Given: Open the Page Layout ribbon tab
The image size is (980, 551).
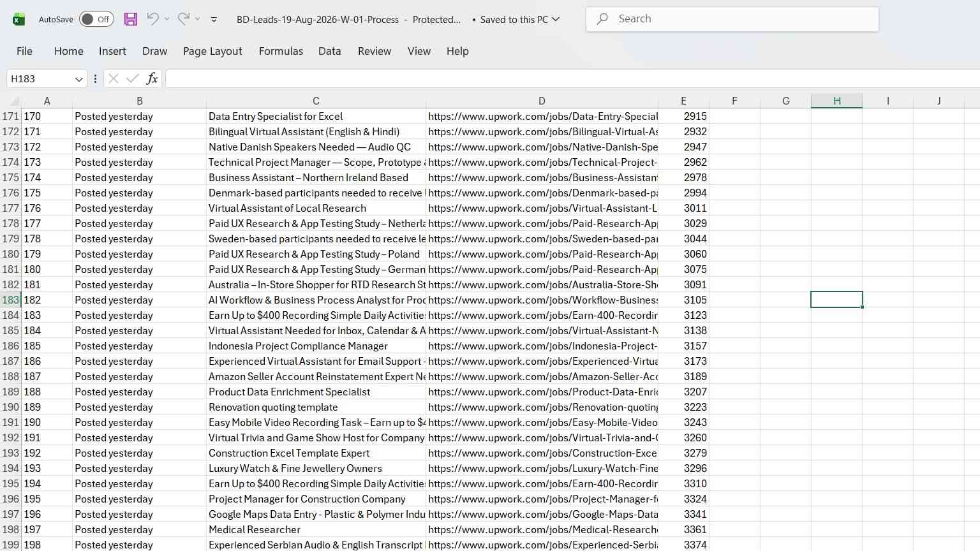Looking at the screenshot, I should 212,51.
